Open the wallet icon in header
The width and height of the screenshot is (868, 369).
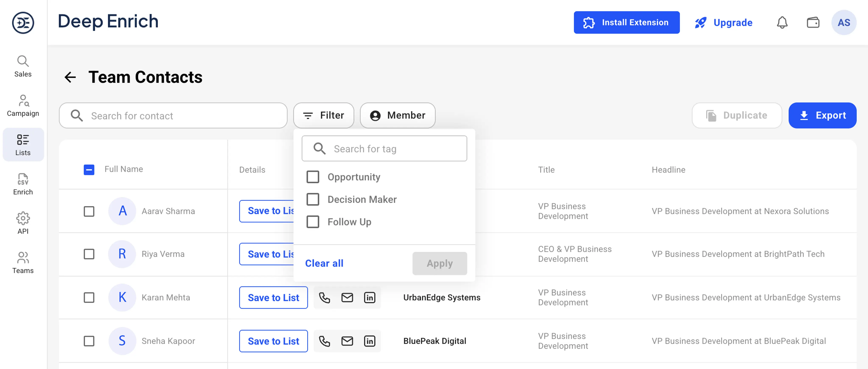(x=813, y=23)
